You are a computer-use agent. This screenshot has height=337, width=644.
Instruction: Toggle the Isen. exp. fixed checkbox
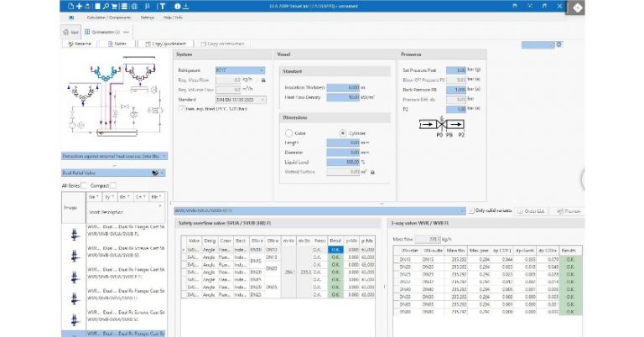pos(182,107)
